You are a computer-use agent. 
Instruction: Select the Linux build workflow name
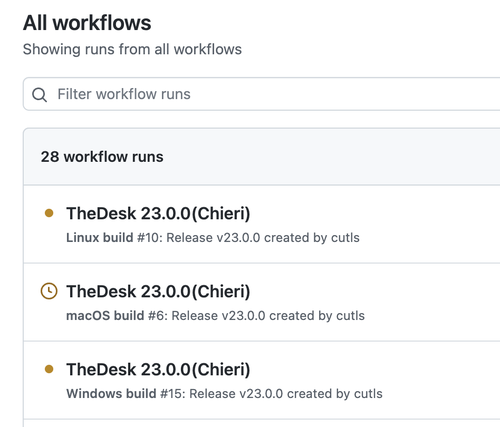(x=100, y=238)
